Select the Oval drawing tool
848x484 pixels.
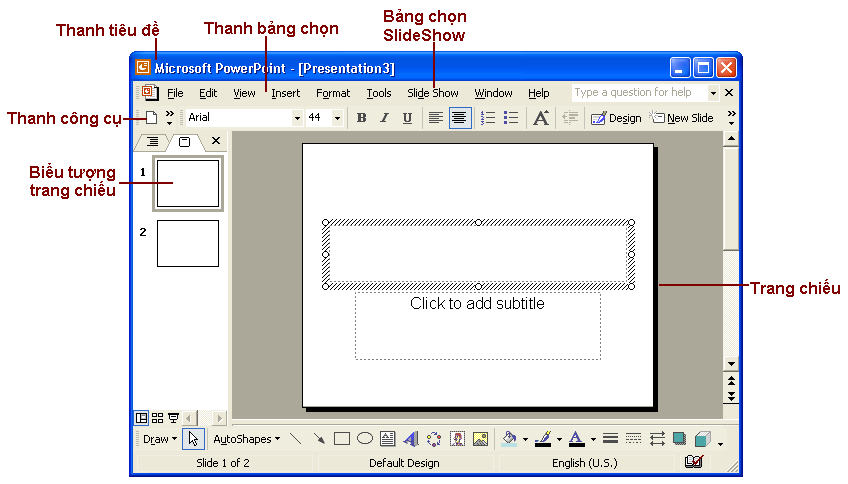pyautogui.click(x=365, y=439)
